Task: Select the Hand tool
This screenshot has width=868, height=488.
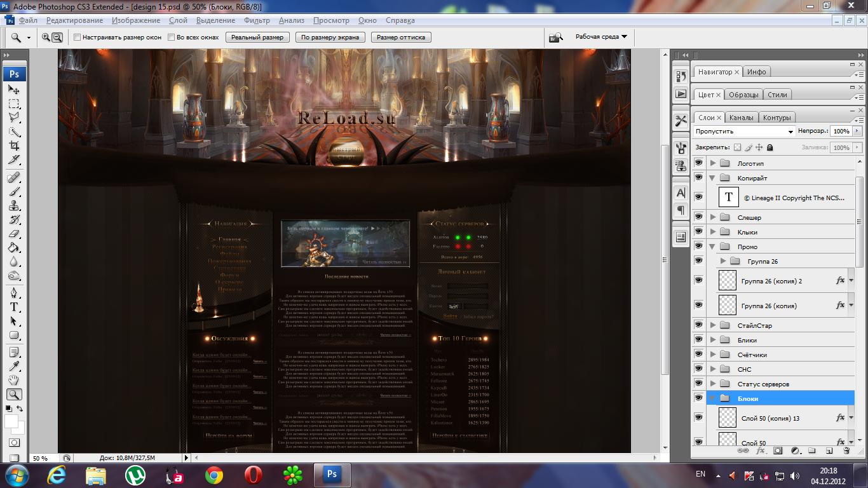Action: tap(14, 381)
